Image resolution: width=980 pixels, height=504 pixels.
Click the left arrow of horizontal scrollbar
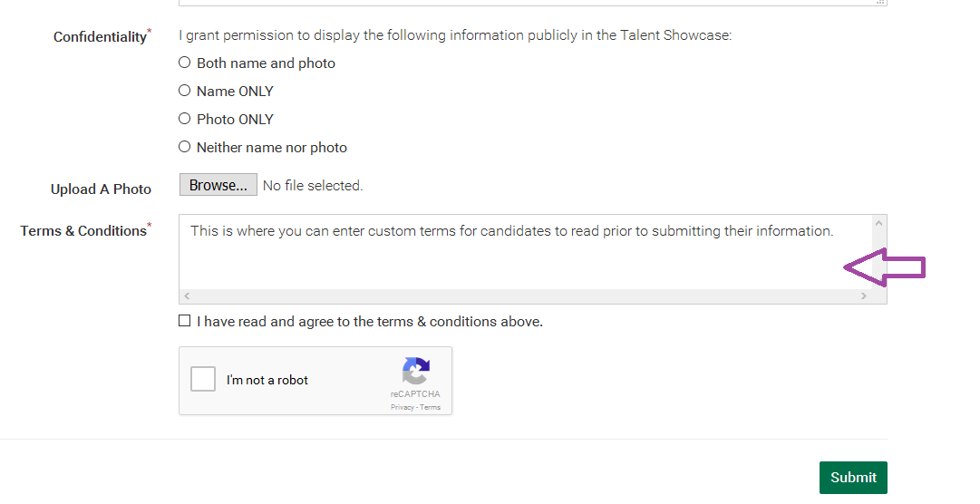pos(186,296)
